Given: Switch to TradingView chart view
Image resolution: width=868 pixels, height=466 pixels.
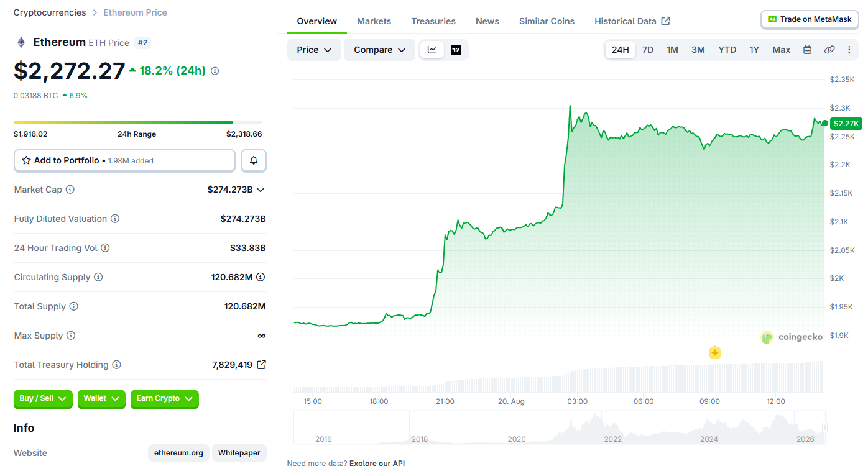Looking at the screenshot, I should [456, 50].
